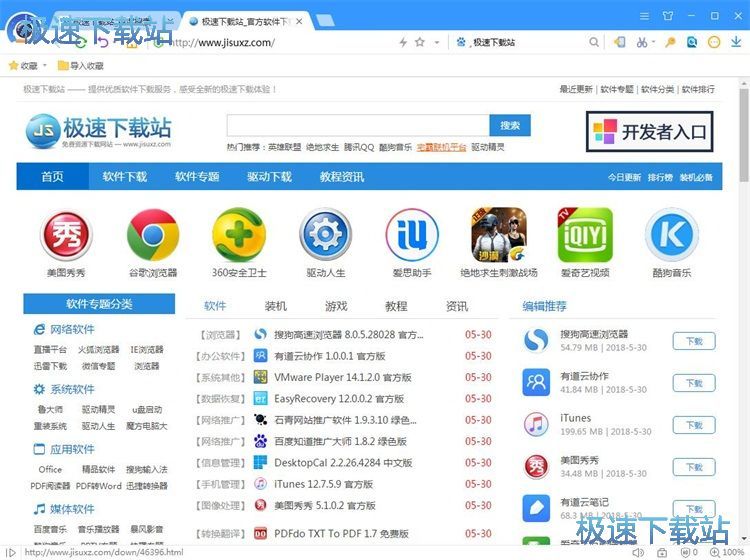The width and height of the screenshot is (750, 560).
Task: Open the 驱动人生 gear icon
Action: pyautogui.click(x=325, y=235)
